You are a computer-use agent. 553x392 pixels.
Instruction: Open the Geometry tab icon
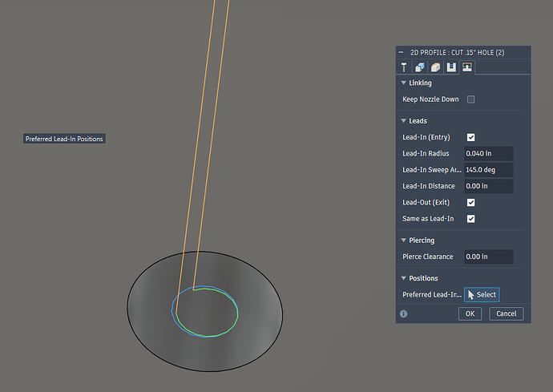(x=420, y=67)
